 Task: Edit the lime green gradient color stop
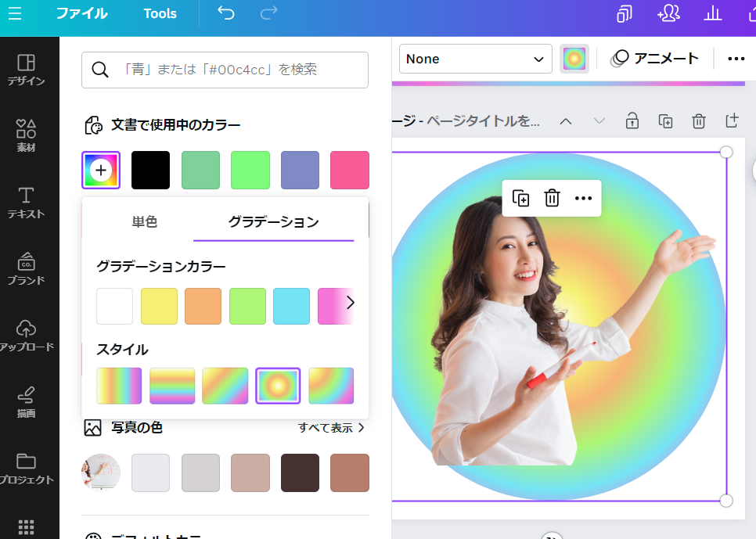(247, 306)
